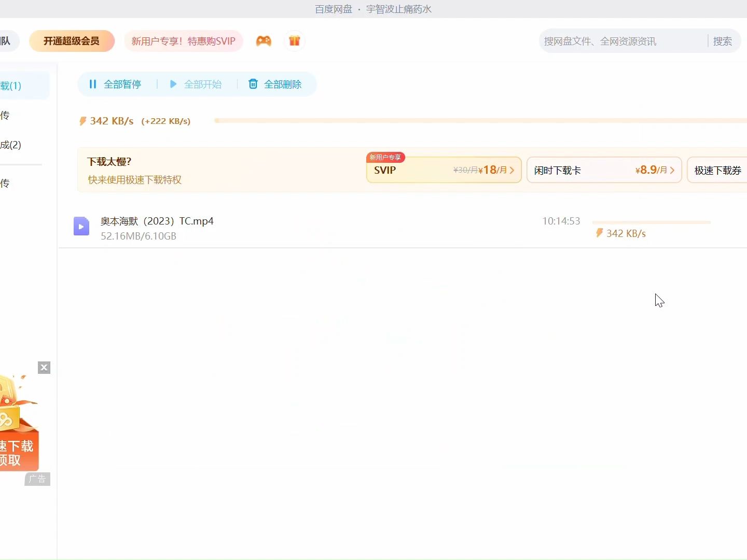Delete all downloads with 全部删除
747x560 pixels.
(275, 84)
